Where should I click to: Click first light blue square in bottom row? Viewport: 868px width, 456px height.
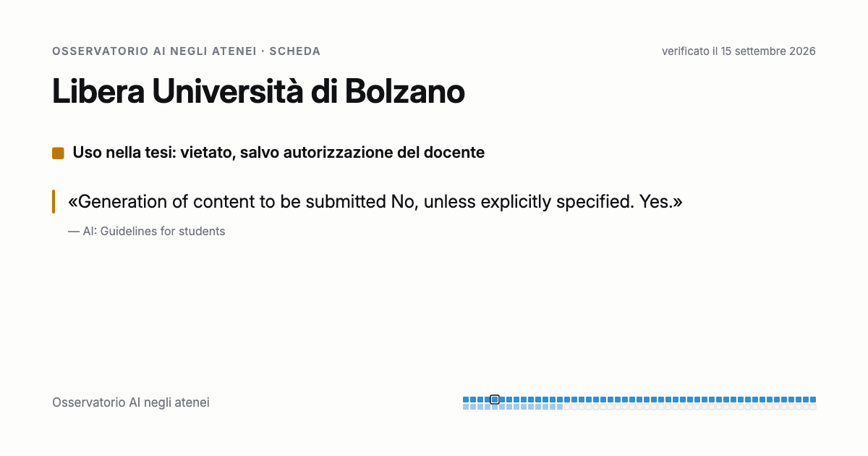[x=466, y=407]
